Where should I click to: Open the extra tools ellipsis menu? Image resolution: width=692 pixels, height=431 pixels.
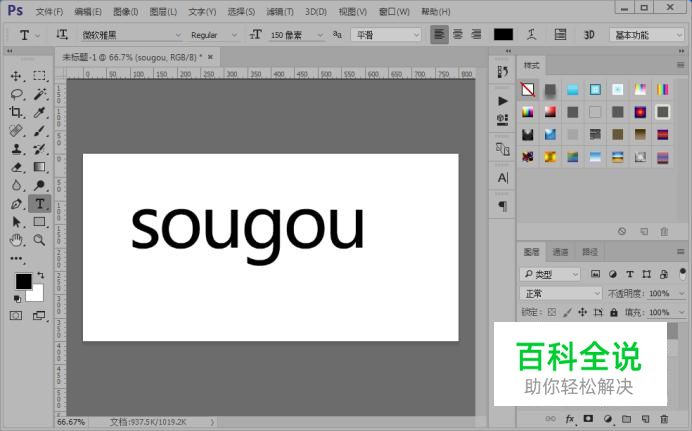pyautogui.click(x=16, y=259)
